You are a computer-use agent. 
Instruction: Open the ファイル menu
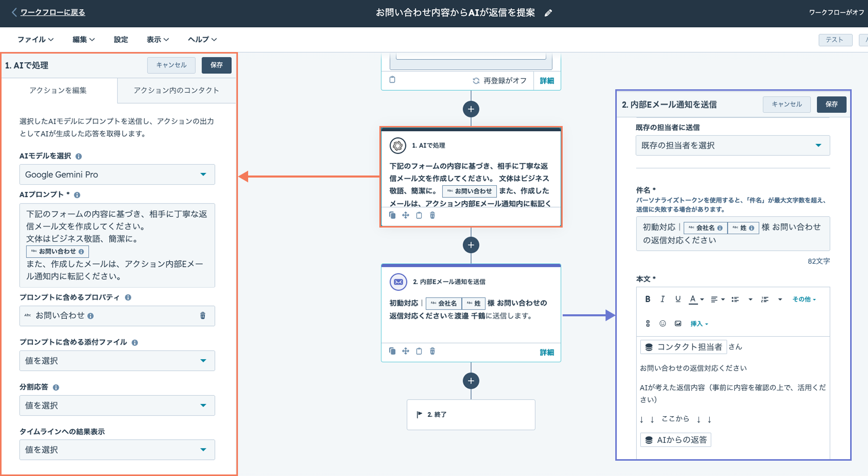click(x=35, y=39)
